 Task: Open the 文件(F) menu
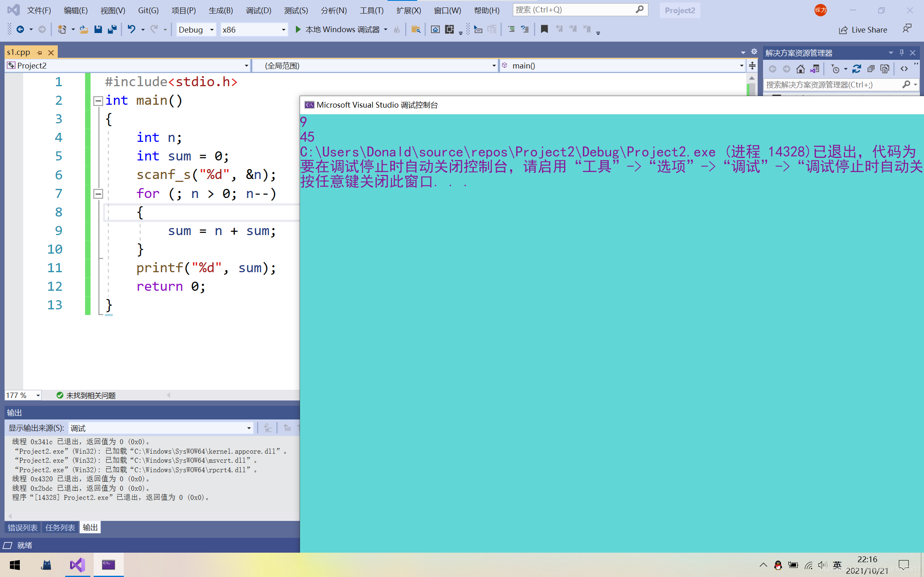tap(39, 10)
